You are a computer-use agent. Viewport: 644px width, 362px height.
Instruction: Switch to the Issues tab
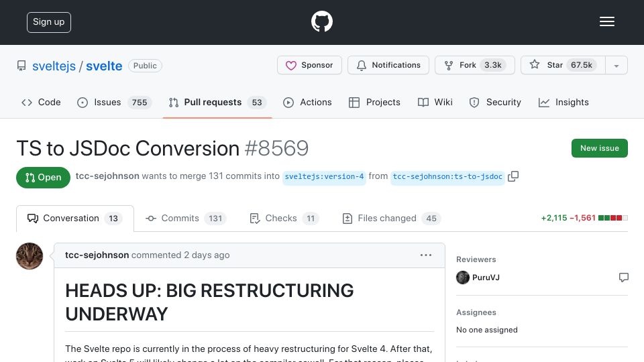click(114, 102)
